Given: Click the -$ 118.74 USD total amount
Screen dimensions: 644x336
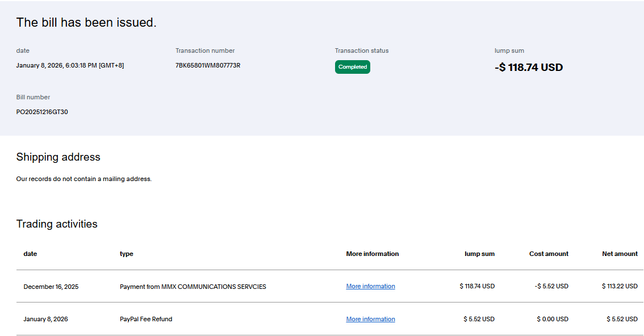Looking at the screenshot, I should (528, 68).
